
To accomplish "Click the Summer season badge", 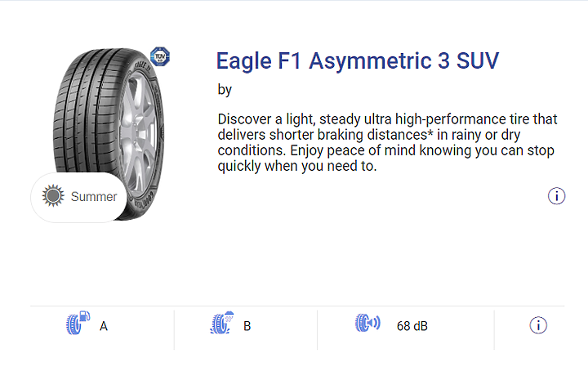I will pyautogui.click(x=78, y=197).
